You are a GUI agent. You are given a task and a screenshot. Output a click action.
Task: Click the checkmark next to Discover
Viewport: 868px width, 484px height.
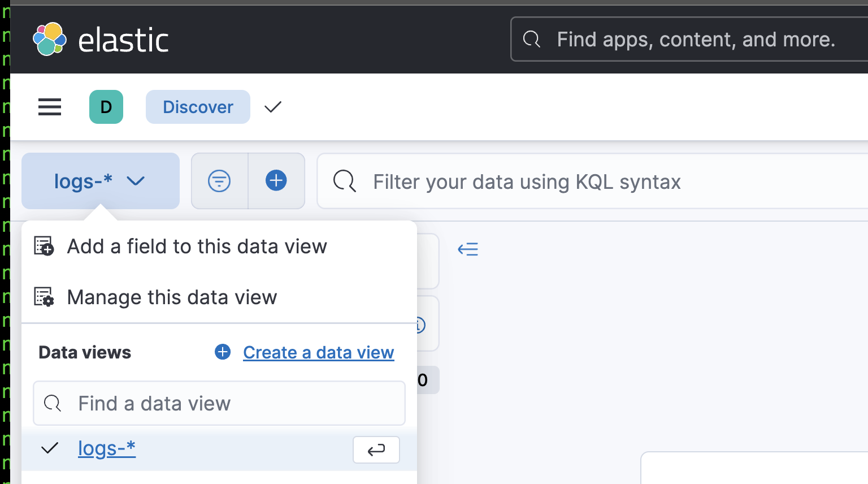click(273, 107)
